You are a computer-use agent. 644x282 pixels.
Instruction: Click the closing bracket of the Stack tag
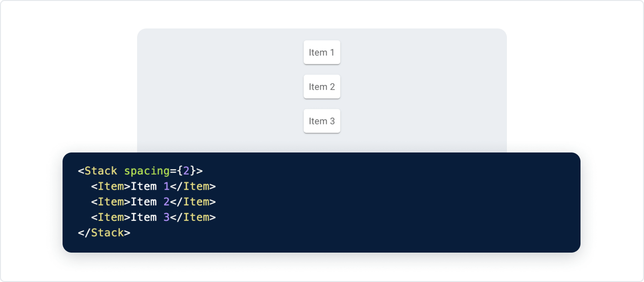[201, 170]
